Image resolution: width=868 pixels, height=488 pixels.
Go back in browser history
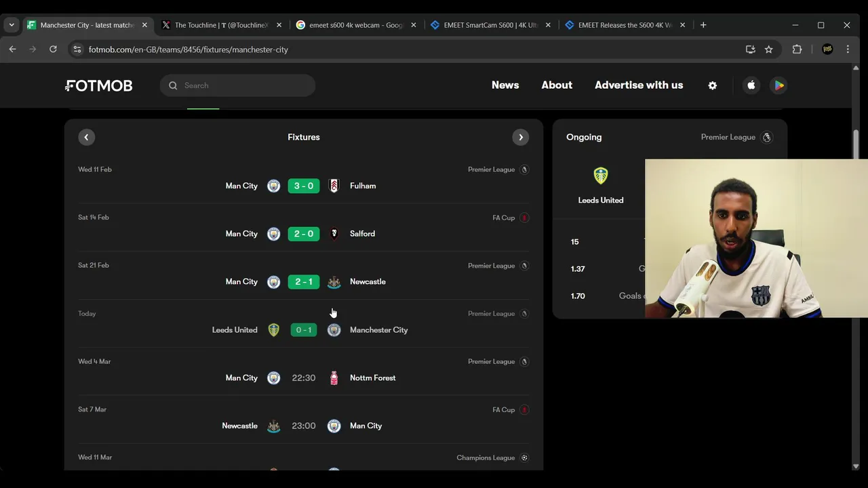coord(12,49)
